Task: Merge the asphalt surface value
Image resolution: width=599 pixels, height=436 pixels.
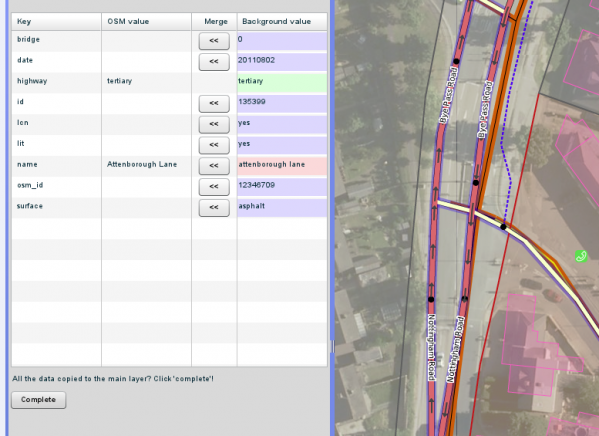Action: coord(214,208)
